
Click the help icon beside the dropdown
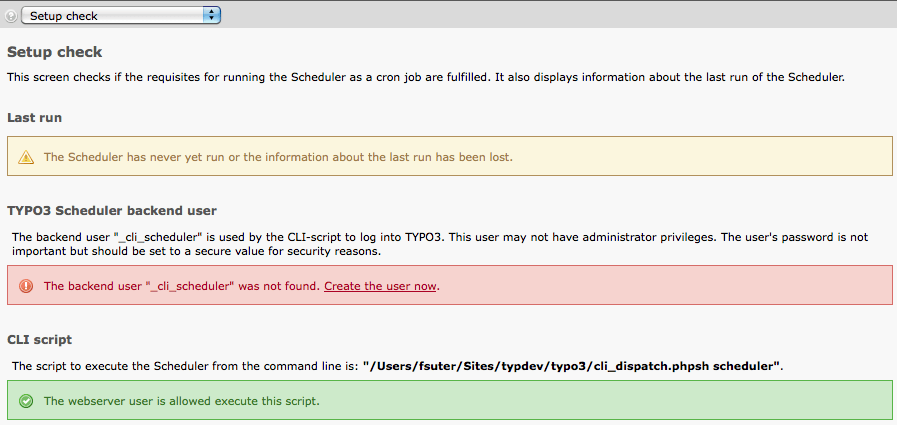point(10,16)
